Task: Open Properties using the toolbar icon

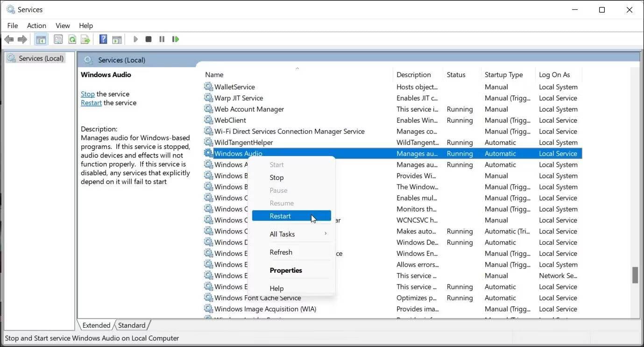Action: point(58,39)
